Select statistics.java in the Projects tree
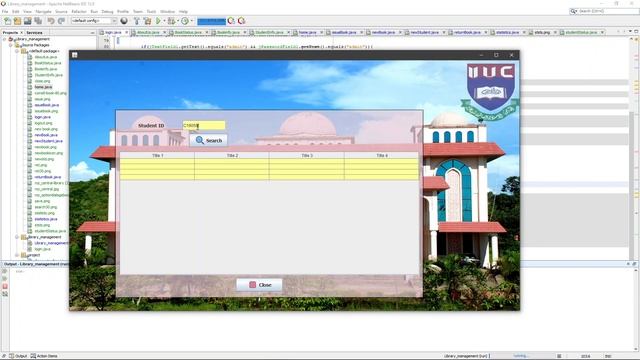640x360 pixels. tap(46, 219)
